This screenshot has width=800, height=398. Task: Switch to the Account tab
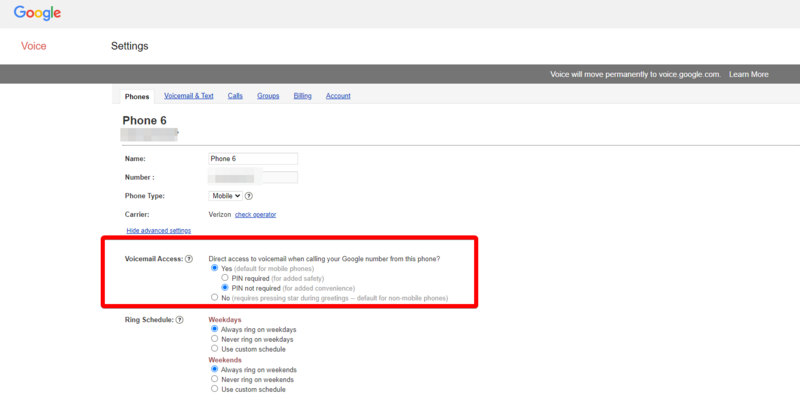[x=338, y=96]
